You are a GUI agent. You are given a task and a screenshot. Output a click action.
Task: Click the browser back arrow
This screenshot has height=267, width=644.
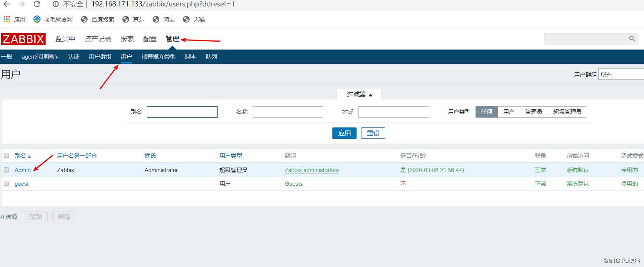[7, 4]
